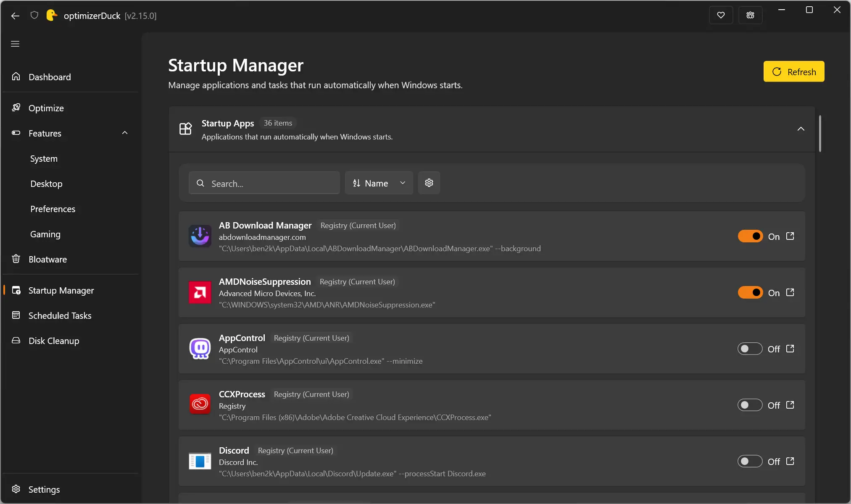This screenshot has width=851, height=504.
Task: Open Settings at the sidebar bottom
Action: point(71,489)
